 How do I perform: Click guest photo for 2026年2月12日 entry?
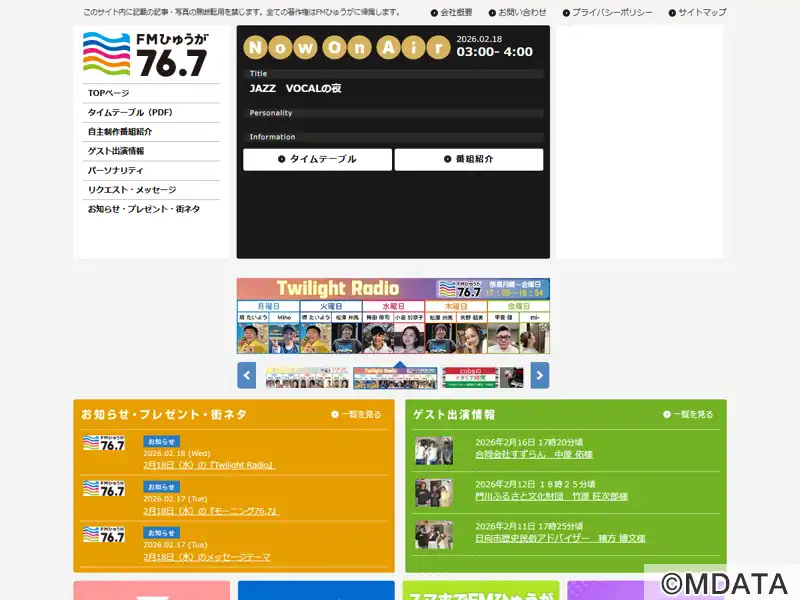434,493
